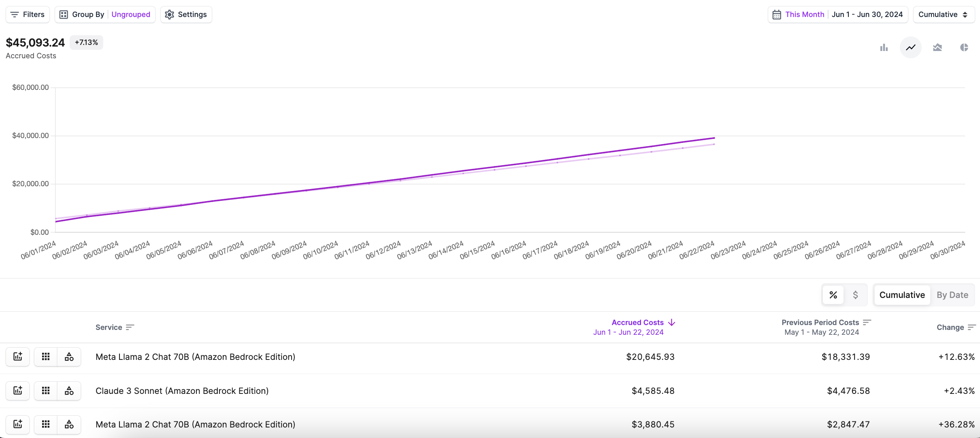Click the +7.13% change badge
Image resolution: width=980 pixels, height=438 pixels.
tap(86, 42)
